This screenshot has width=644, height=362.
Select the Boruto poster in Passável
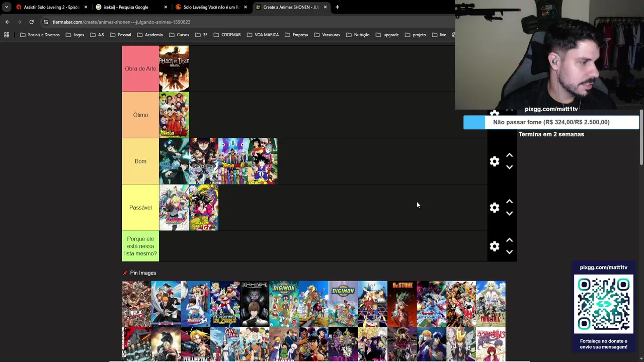click(174, 207)
